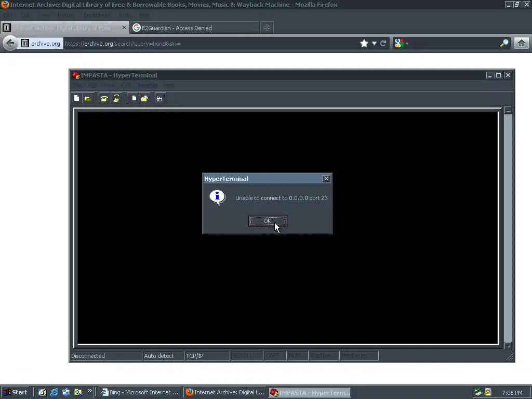The image size is (532, 399).
Task: Open HyperTerminal's Edit menu
Action: click(x=92, y=85)
